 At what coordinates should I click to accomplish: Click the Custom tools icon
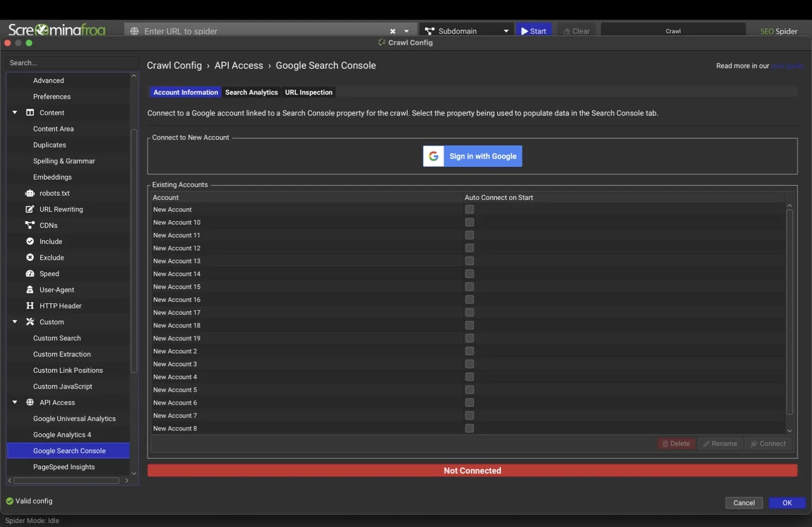coord(30,322)
